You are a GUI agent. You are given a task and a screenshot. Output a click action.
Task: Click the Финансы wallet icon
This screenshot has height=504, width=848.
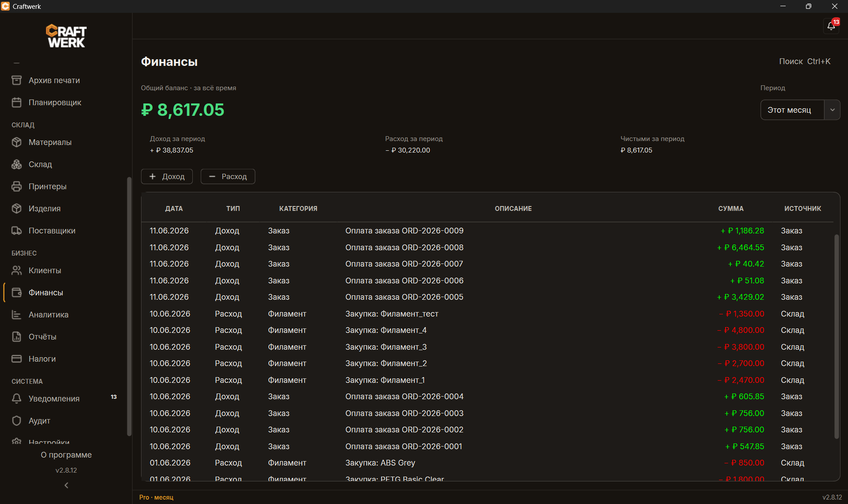(x=16, y=292)
